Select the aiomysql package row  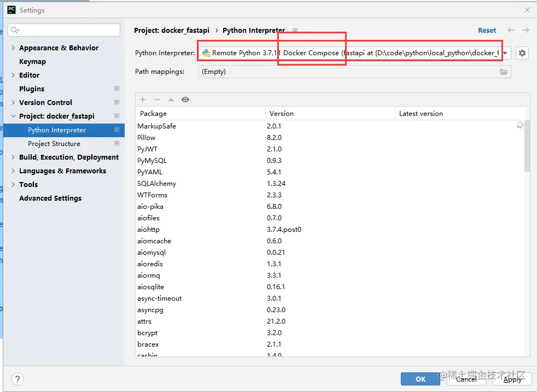(330, 253)
